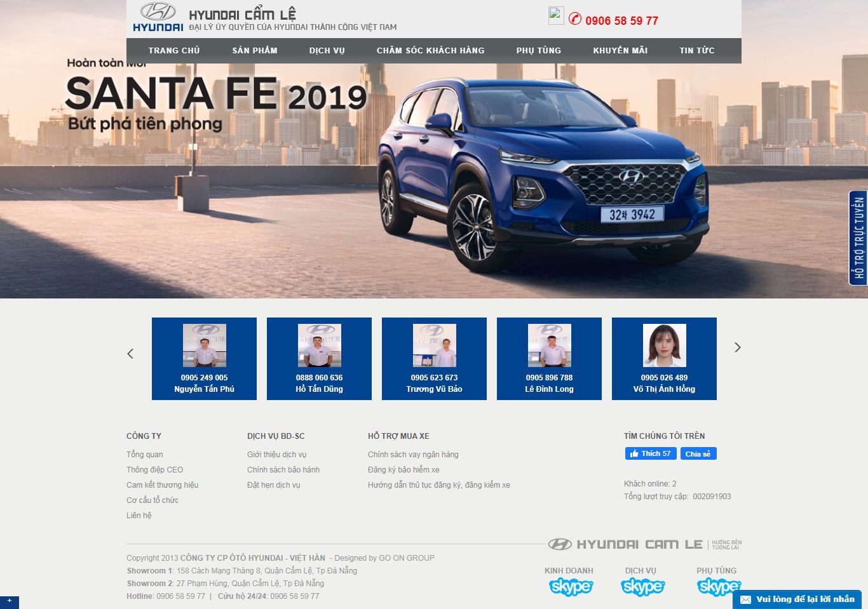Click the Hyundai Cam Le footer logo
Image resolution: width=868 pixels, height=609 pixels.
(644, 544)
